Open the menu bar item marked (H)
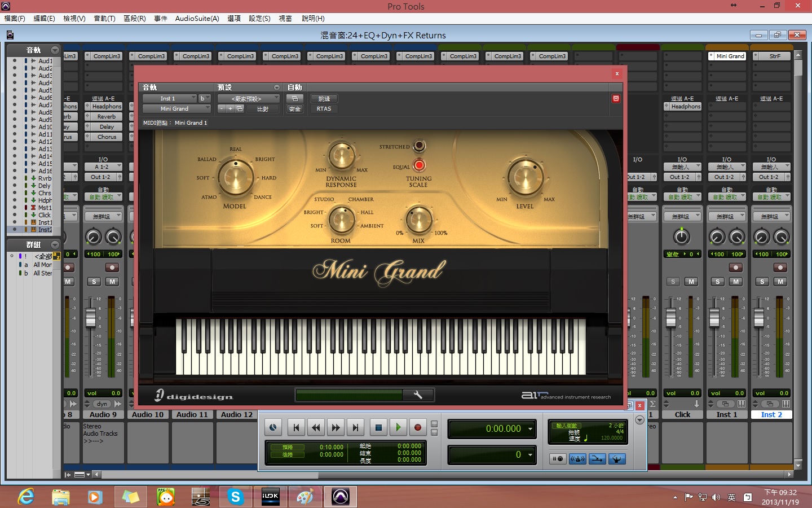 (x=313, y=18)
